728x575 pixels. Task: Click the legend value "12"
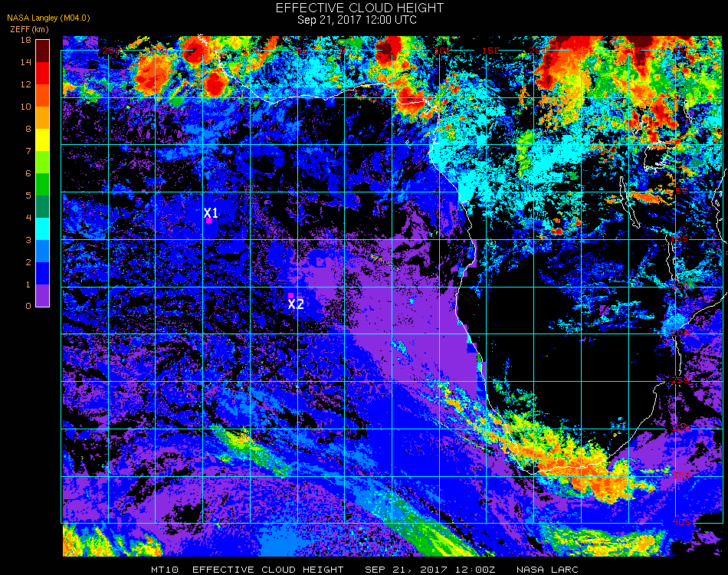26,84
